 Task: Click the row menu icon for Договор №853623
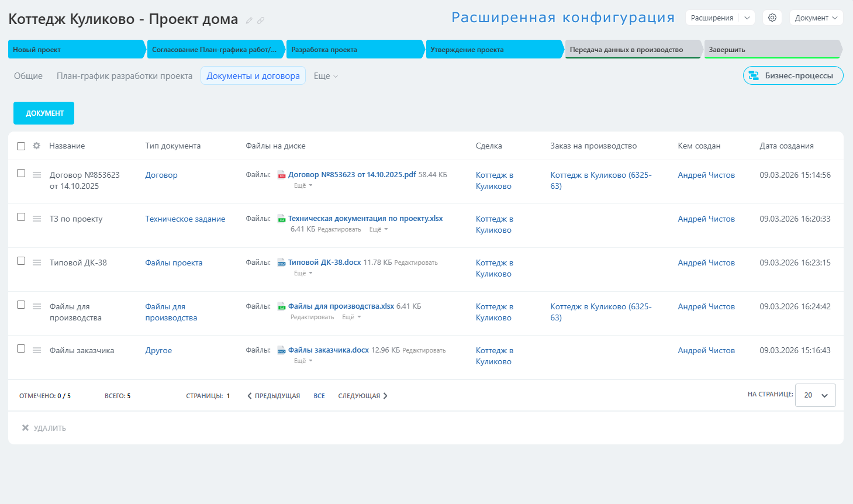point(37,175)
